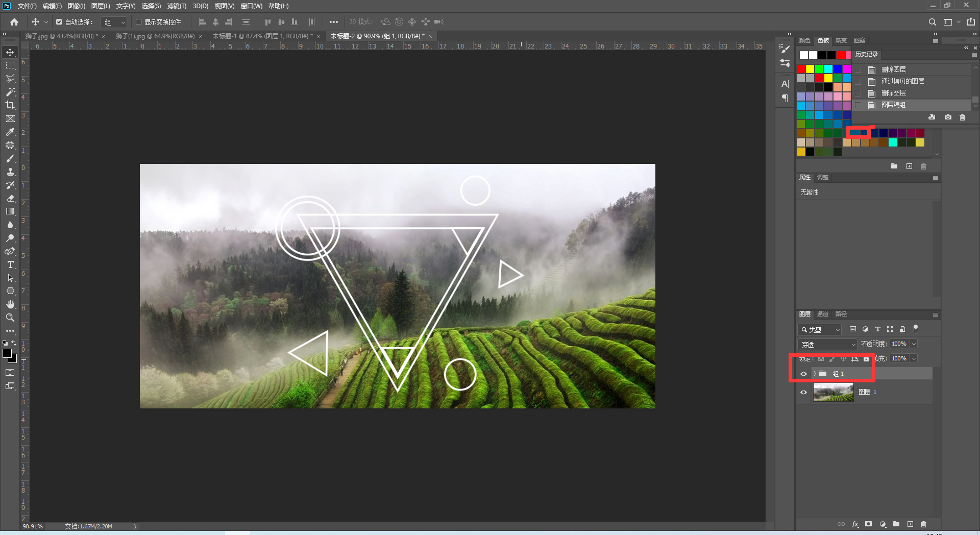The image size is (980, 535).
Task: Open the collapsed Paragraph panel icon
Action: click(785, 98)
